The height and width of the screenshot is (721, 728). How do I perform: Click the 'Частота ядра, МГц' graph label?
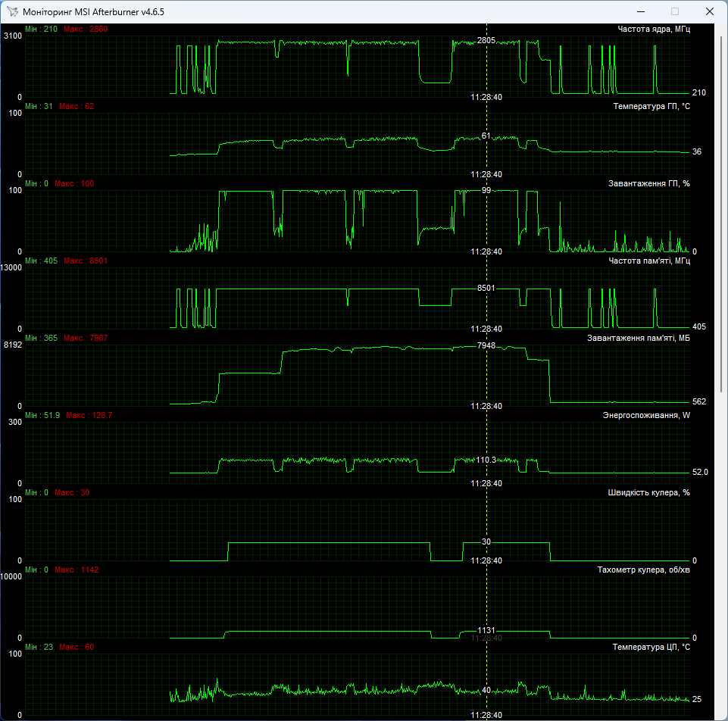pyautogui.click(x=654, y=30)
